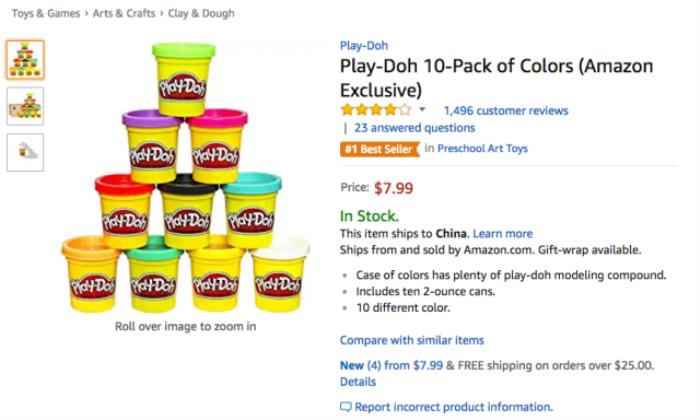Click Report incorrect product information
The image size is (700, 420).
click(x=454, y=407)
